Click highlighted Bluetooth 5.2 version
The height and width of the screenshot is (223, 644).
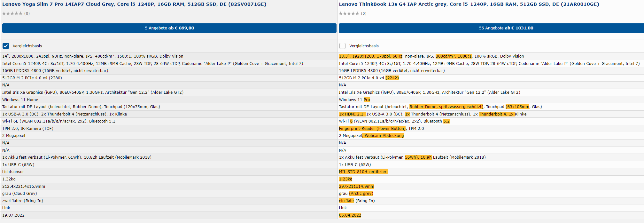[446, 121]
